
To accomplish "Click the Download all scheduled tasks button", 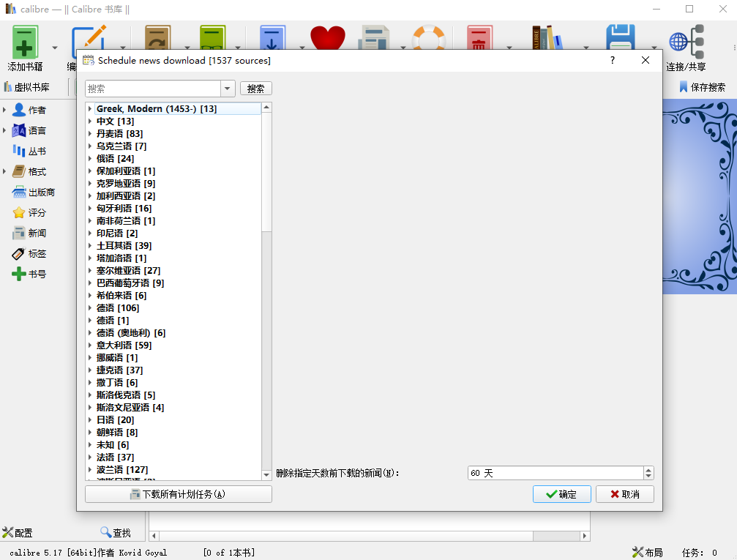I will pos(178,494).
